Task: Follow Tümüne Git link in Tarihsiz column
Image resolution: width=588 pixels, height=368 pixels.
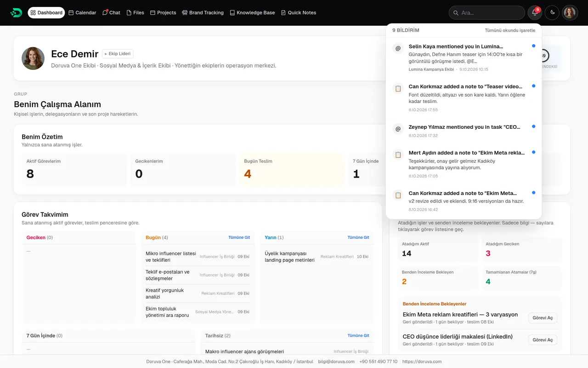Action: 358,336
